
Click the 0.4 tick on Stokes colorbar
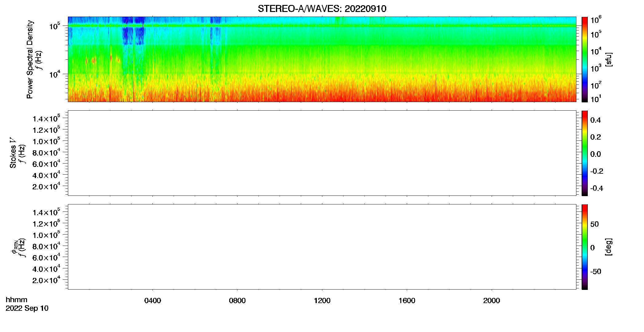pos(595,120)
